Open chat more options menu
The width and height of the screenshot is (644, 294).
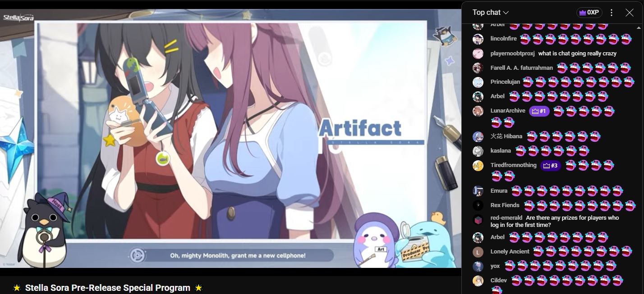612,13
